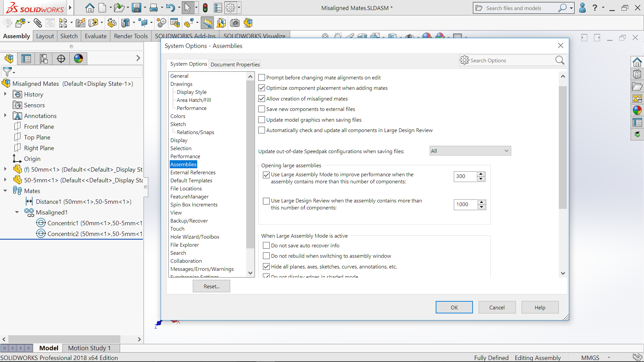Click the Reset... button

(211, 287)
